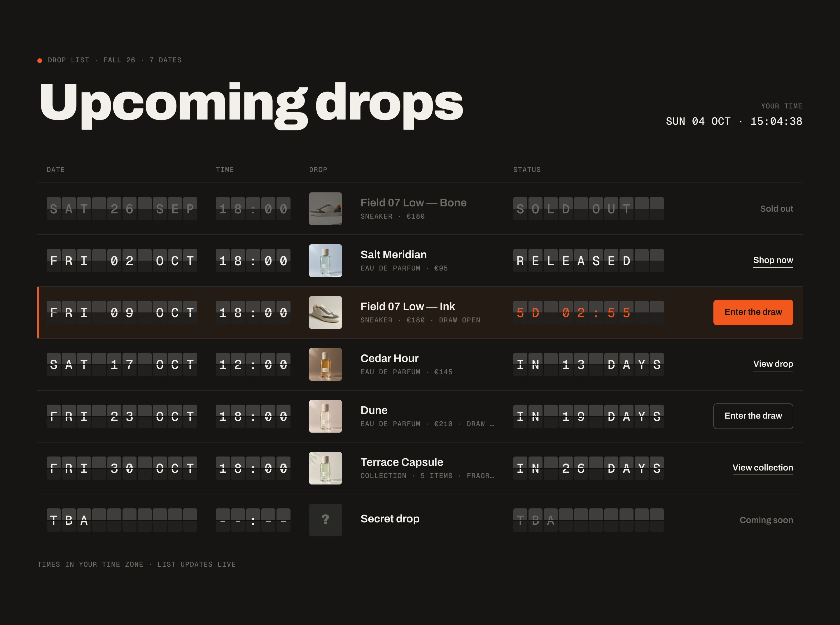The width and height of the screenshot is (840, 625).
Task: Click the IN 19 DAYS status
Action: tap(588, 416)
